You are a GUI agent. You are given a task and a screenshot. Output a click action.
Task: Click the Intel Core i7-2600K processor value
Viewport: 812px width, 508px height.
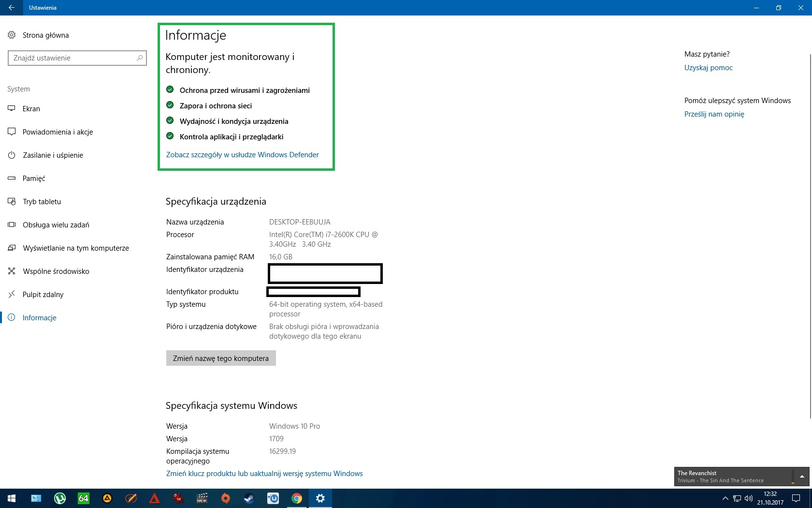(x=323, y=239)
